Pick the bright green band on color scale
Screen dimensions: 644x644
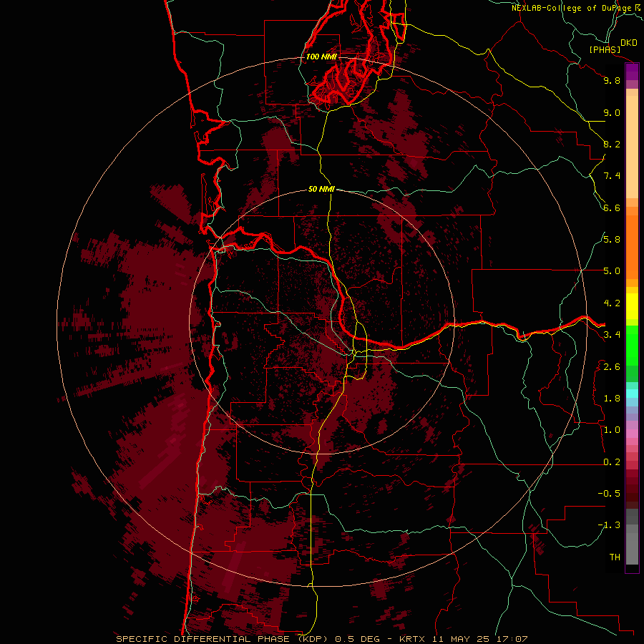coord(632,345)
